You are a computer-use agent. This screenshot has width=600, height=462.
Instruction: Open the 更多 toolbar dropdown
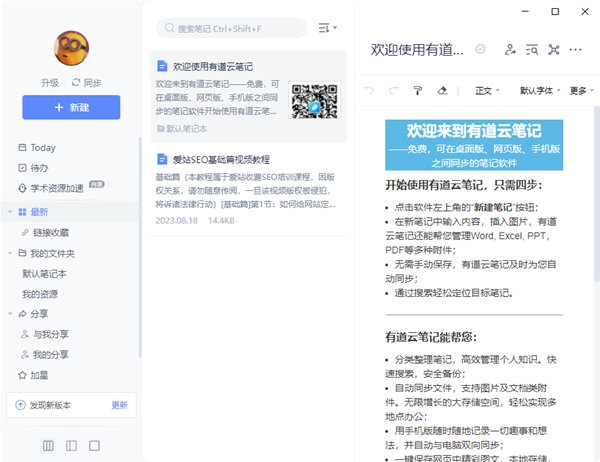pos(581,91)
